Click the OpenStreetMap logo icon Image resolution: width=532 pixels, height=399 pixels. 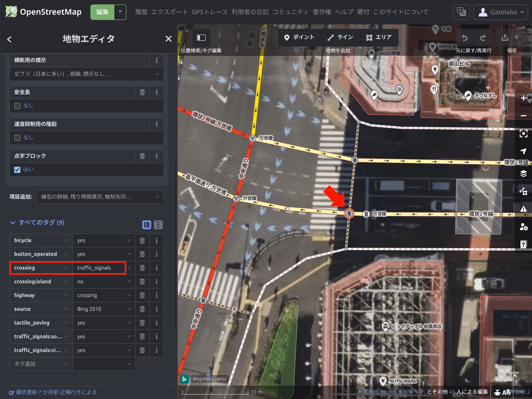tap(12, 12)
